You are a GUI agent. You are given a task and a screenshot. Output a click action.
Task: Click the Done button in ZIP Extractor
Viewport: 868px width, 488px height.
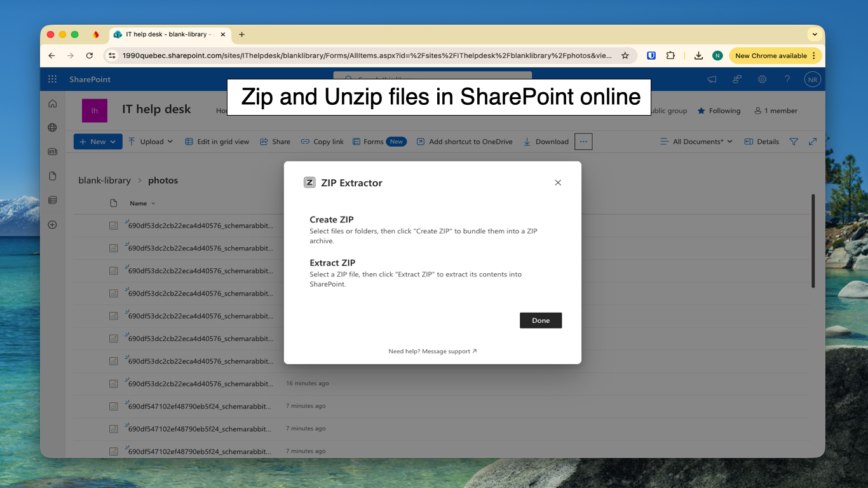pyautogui.click(x=541, y=320)
